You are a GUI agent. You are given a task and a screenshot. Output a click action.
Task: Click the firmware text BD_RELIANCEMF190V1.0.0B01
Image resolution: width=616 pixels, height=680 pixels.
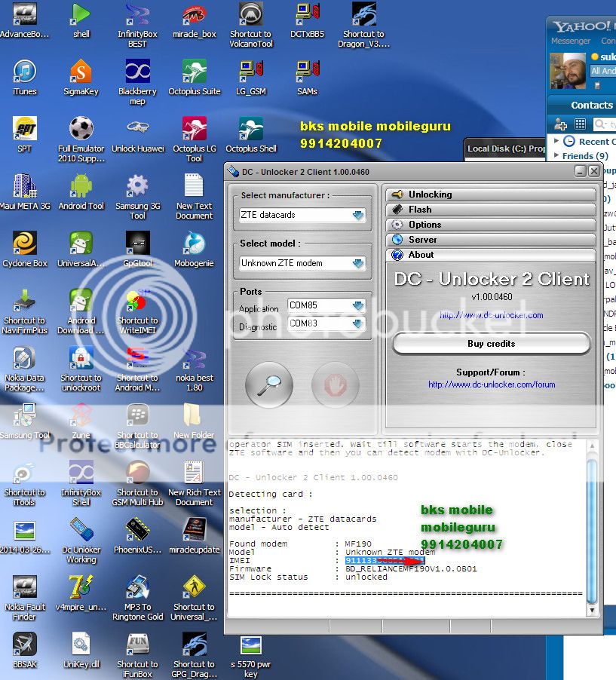[411, 568]
